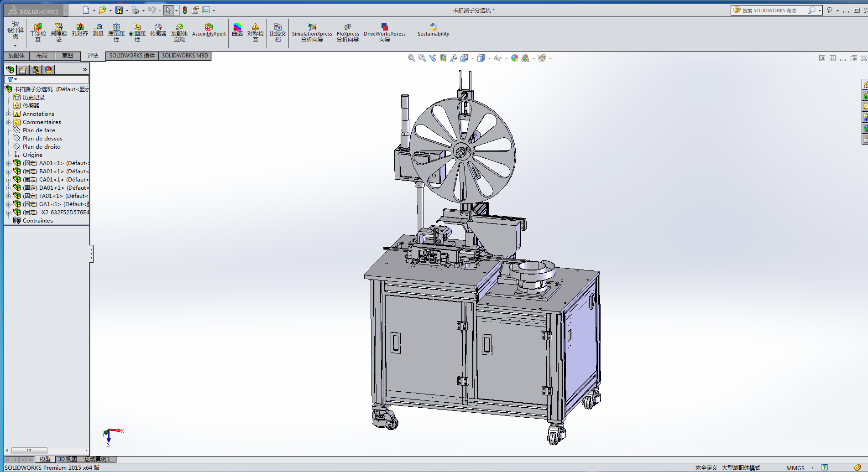Switch to the SOLIDWORKS MBD tab
868x472 pixels.
185,56
